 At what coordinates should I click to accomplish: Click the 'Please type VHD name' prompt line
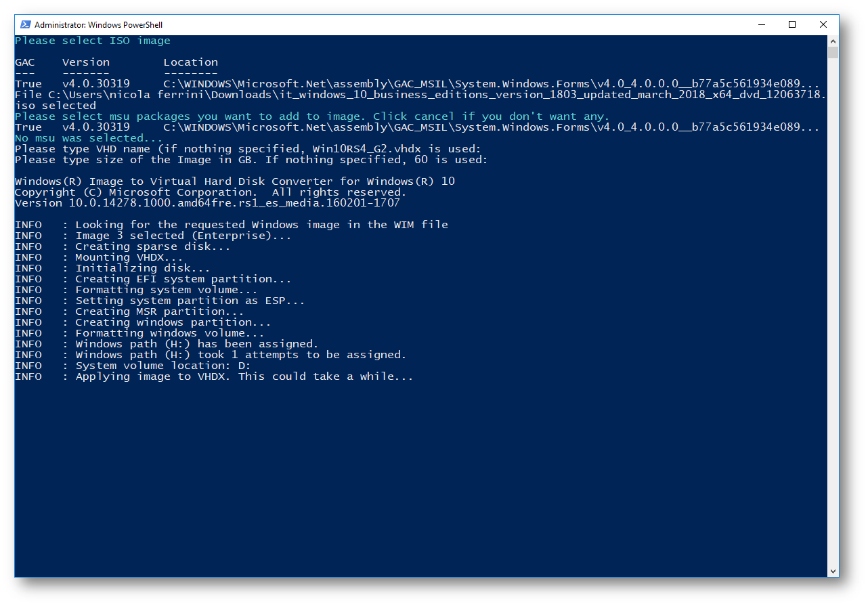point(248,149)
